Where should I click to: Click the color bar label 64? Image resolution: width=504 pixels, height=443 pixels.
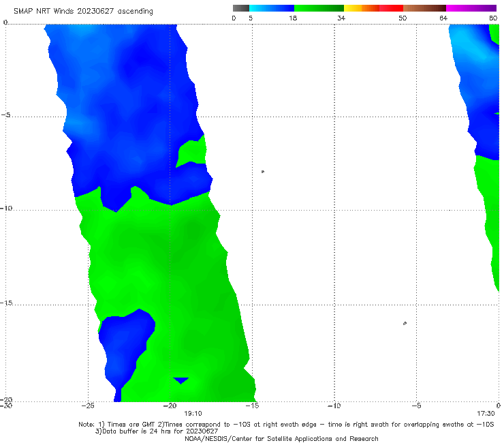(443, 18)
